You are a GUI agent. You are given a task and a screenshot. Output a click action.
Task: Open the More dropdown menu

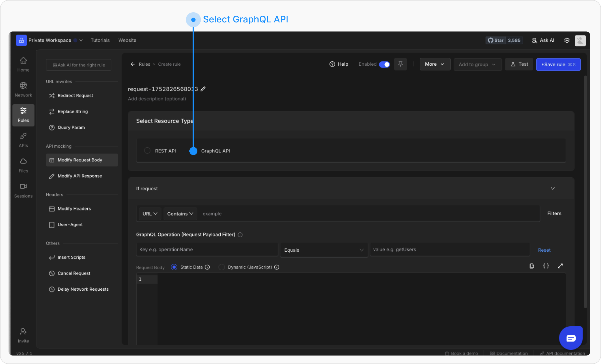(x=435, y=64)
